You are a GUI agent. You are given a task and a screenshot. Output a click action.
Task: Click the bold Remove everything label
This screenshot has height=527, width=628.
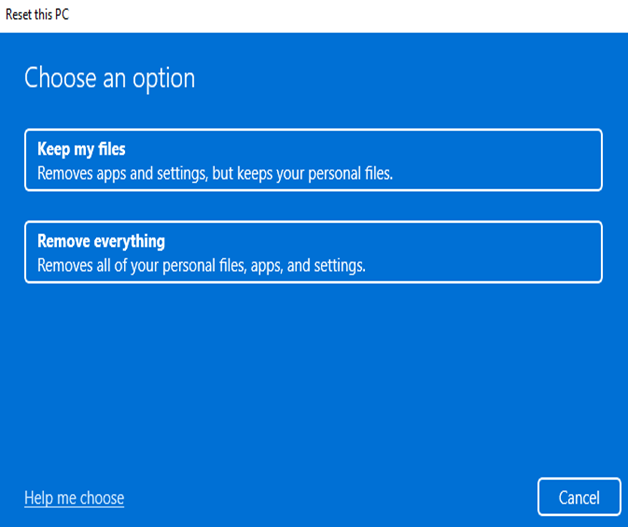(x=101, y=241)
